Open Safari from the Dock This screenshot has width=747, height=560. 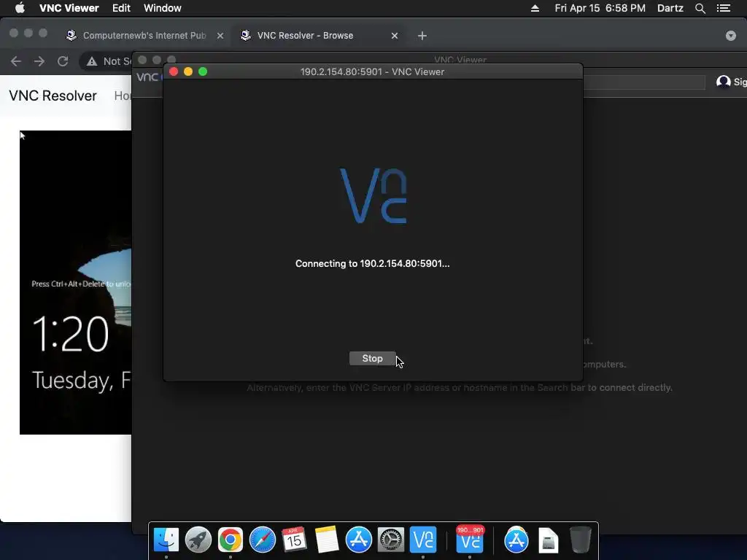[x=263, y=540]
